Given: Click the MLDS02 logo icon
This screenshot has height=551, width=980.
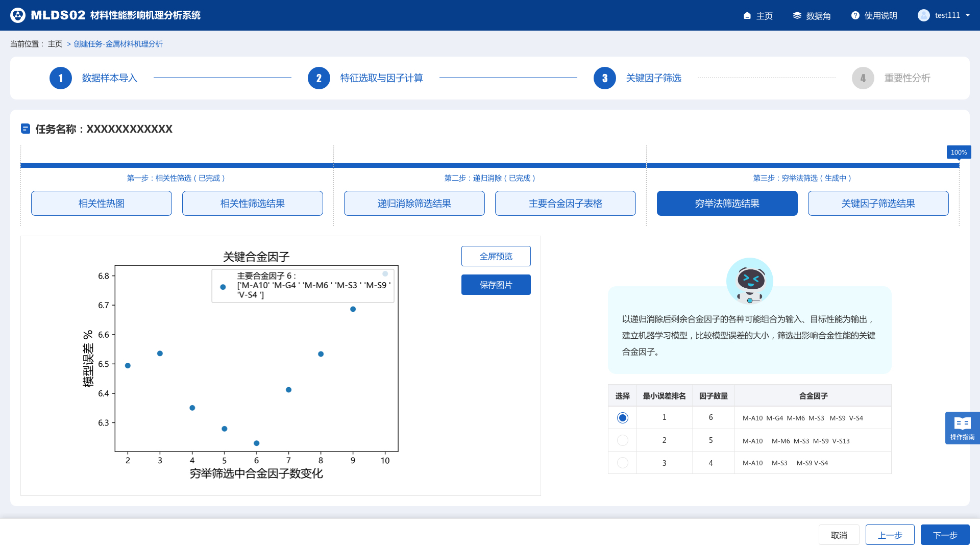Looking at the screenshot, I should (18, 15).
